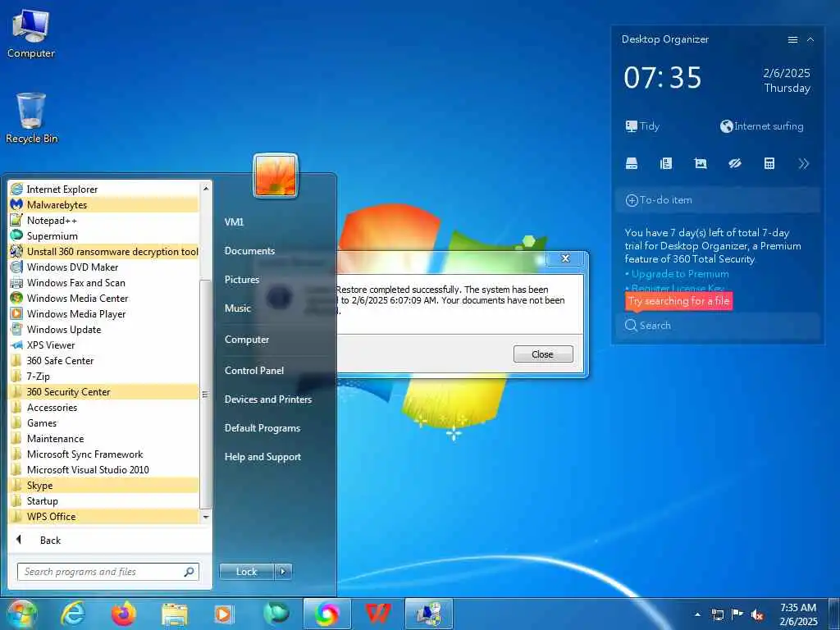Show hidden tray icons arrow

point(697,614)
